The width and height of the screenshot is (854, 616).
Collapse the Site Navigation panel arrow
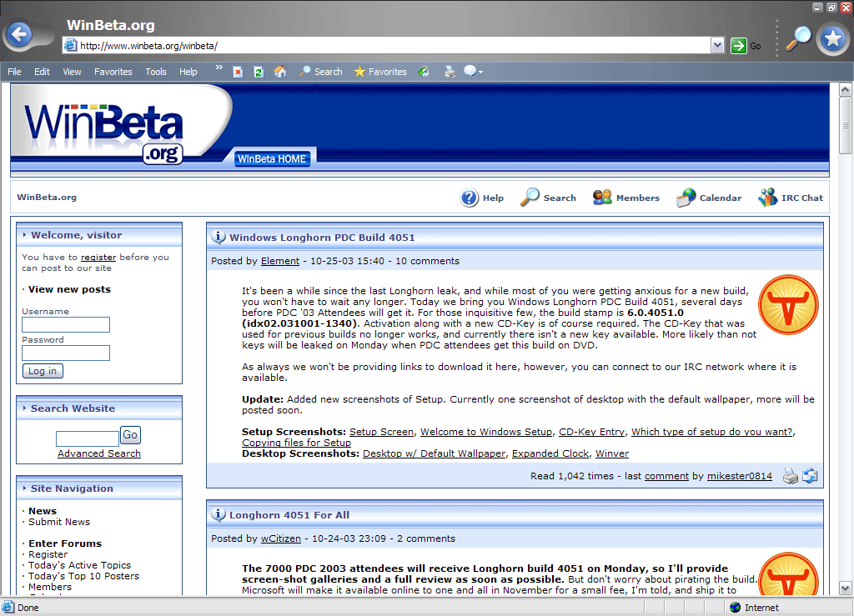pos(24,488)
